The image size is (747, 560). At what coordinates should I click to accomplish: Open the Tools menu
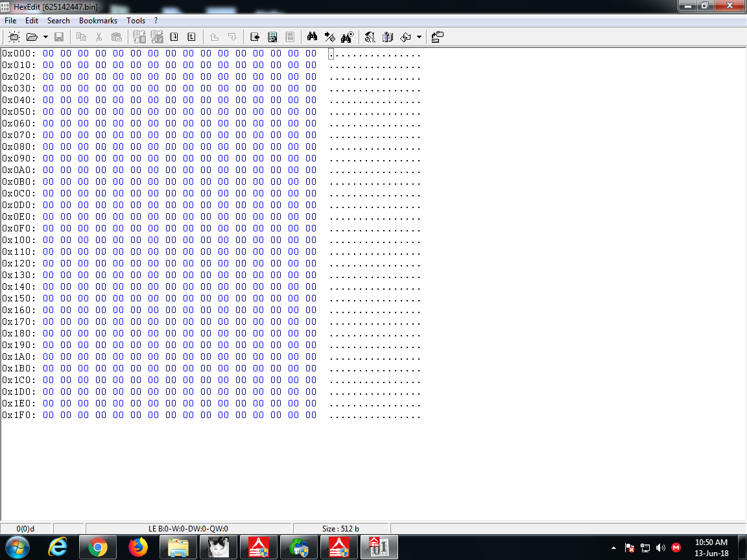pyautogui.click(x=136, y=21)
